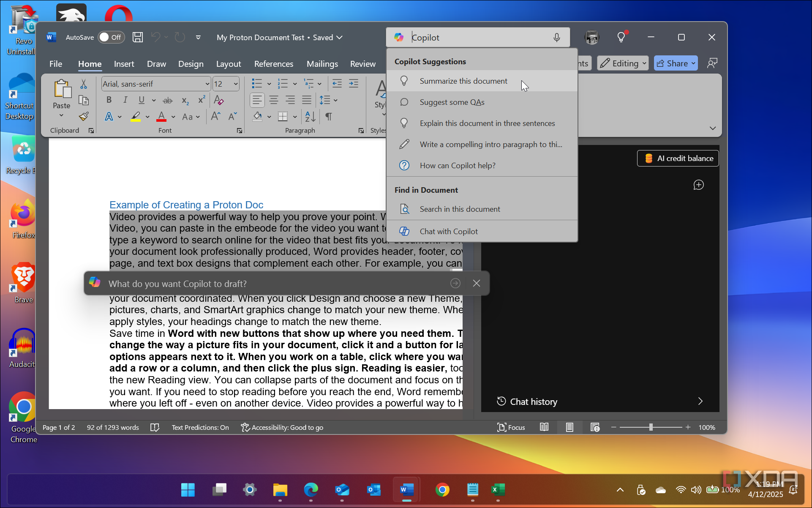
Task: Click the Copilot search input field
Action: point(478,38)
